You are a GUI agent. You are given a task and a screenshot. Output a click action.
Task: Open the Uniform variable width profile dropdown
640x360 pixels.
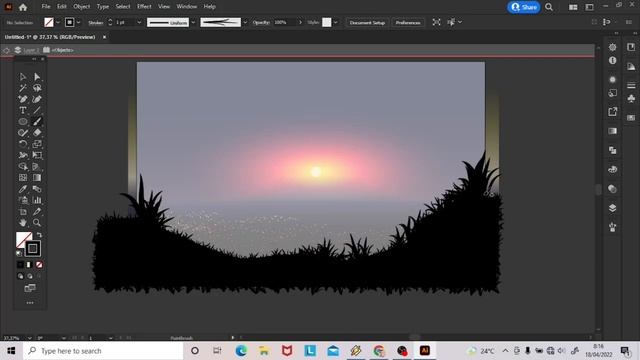(x=193, y=22)
